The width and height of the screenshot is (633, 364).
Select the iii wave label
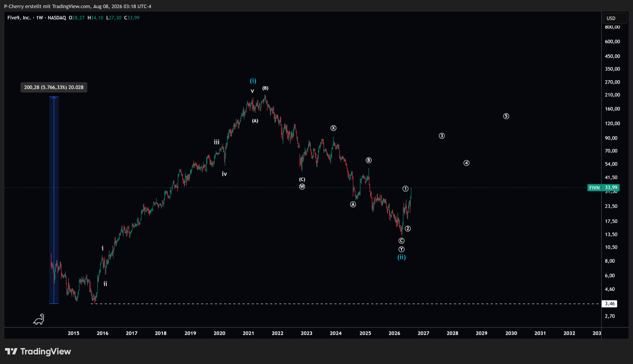coord(217,142)
